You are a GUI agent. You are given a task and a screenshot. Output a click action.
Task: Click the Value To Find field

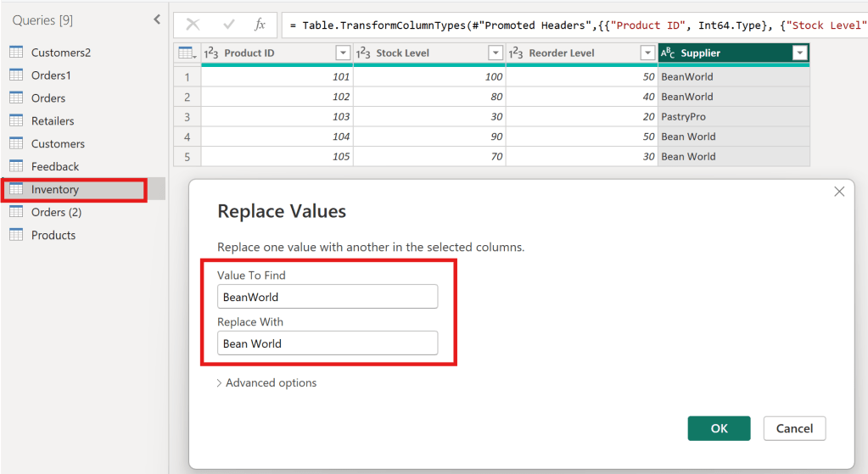point(328,297)
